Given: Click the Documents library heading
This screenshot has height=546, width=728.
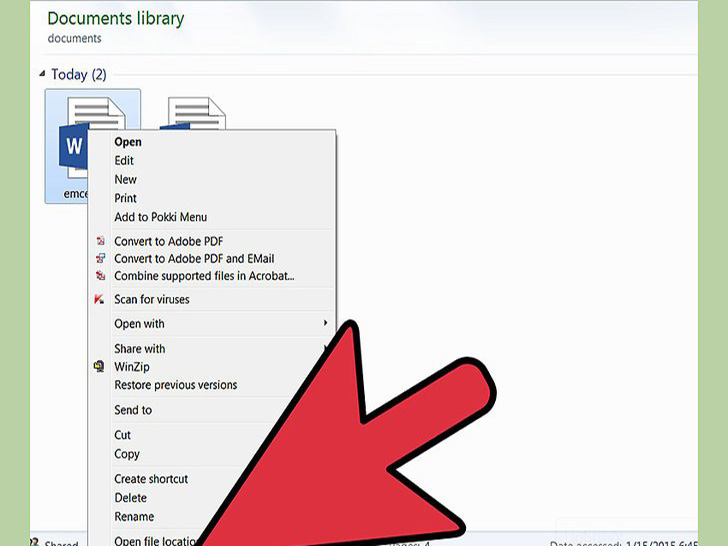Looking at the screenshot, I should [116, 19].
